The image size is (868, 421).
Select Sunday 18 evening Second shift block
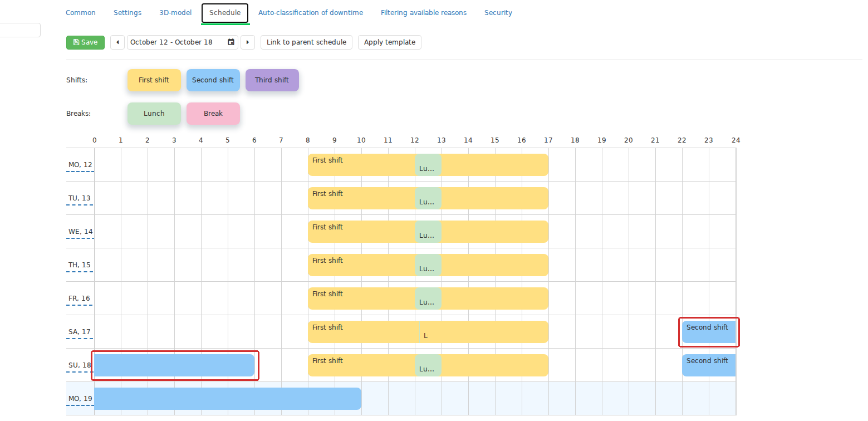tap(709, 365)
